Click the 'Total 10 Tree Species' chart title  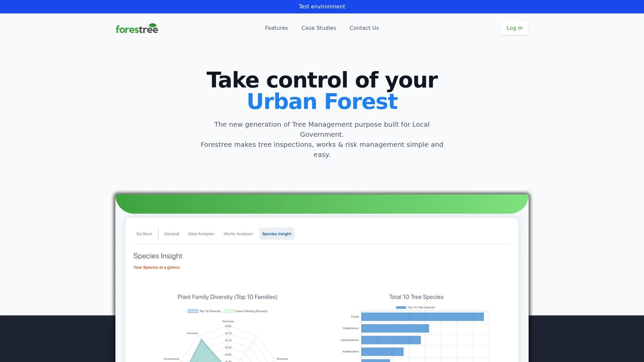(416, 297)
